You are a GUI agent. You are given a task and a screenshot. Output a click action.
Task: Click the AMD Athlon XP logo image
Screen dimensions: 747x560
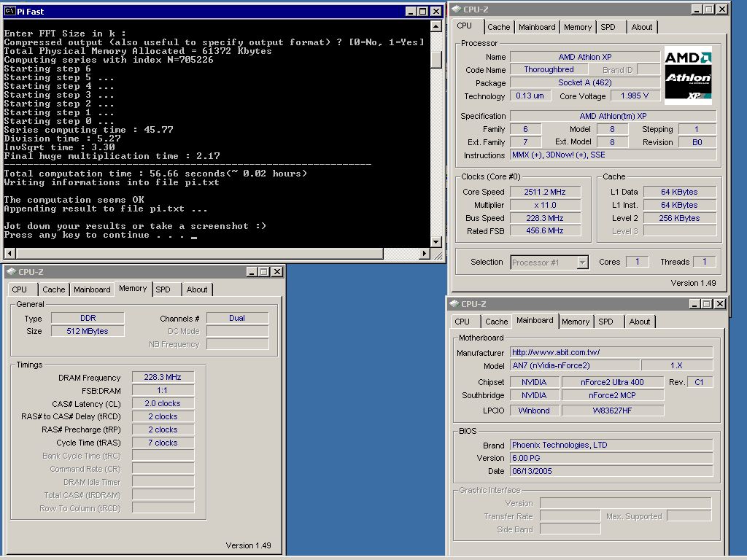688,75
